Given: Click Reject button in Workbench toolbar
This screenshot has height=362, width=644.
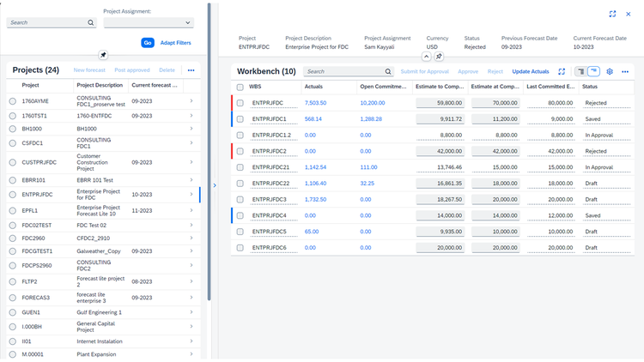Looking at the screenshot, I should pos(495,71).
